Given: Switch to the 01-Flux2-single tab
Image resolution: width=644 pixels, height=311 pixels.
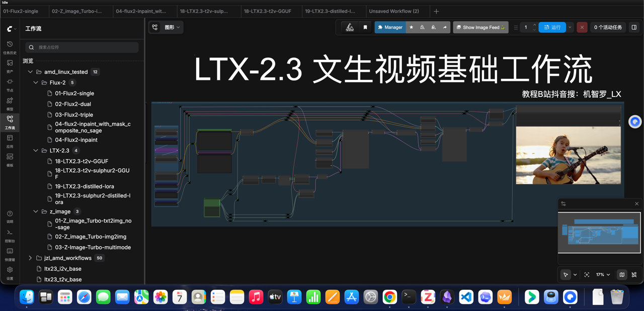Looking at the screenshot, I should point(24,11).
